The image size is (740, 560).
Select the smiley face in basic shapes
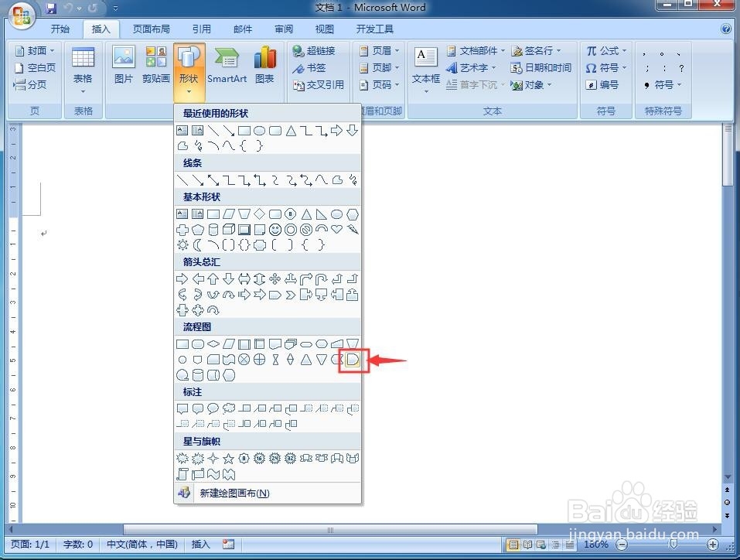(275, 230)
